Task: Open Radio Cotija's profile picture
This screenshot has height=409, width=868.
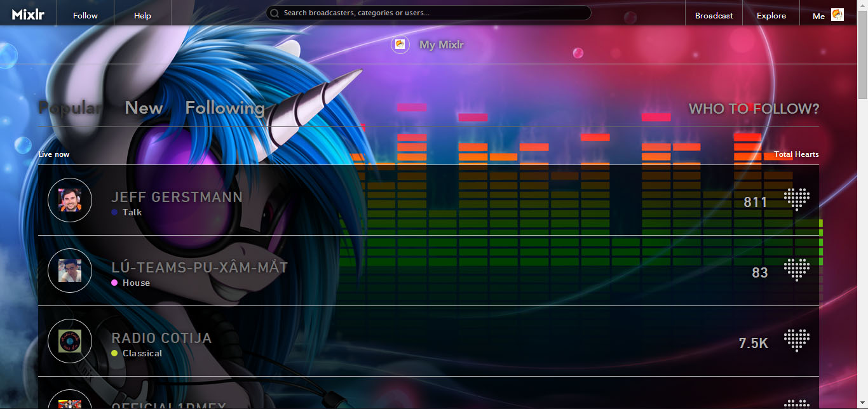Action: 70,341
